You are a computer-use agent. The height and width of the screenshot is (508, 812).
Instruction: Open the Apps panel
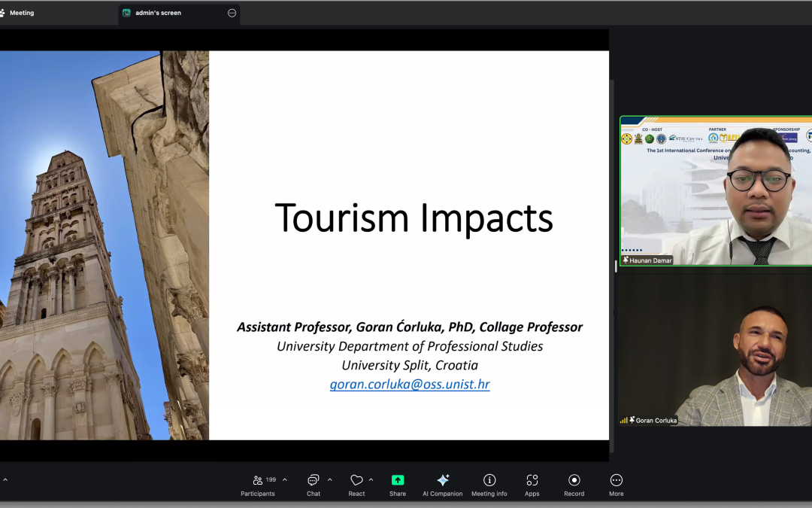tap(532, 484)
